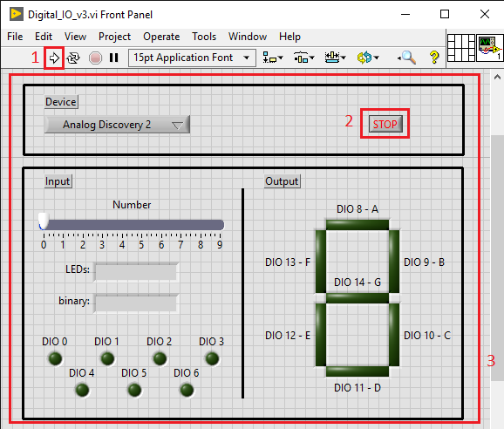504x429 pixels.
Task: Open the Window menu
Action: pyautogui.click(x=248, y=37)
